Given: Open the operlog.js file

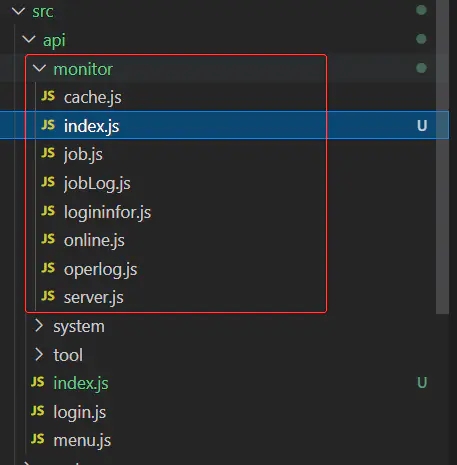Looking at the screenshot, I should click(100, 270).
